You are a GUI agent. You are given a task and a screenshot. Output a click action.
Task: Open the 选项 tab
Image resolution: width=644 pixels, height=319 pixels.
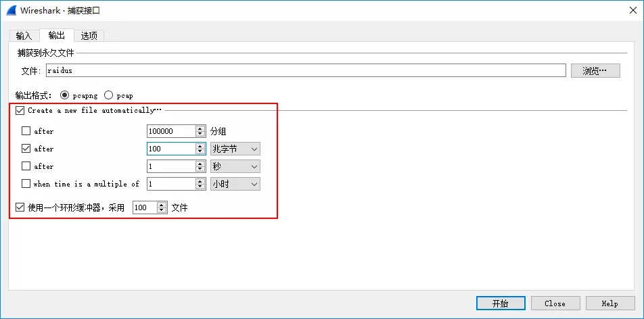[89, 36]
